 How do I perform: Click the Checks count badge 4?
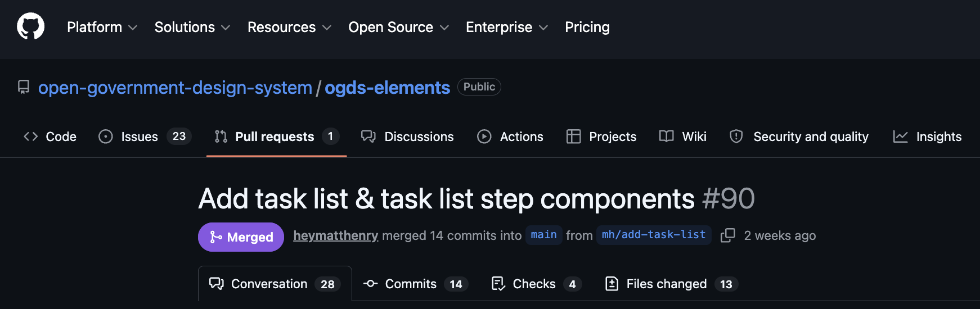pyautogui.click(x=572, y=284)
